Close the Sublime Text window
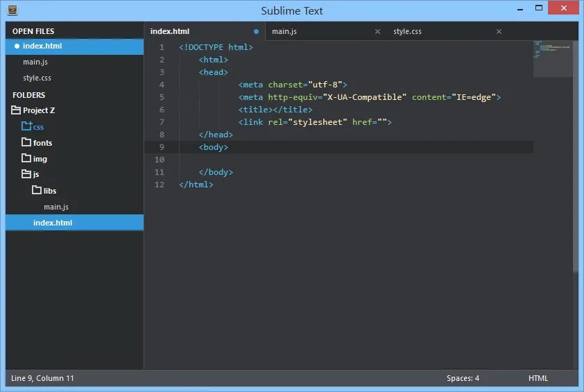The height and width of the screenshot is (392, 584). coord(563,8)
